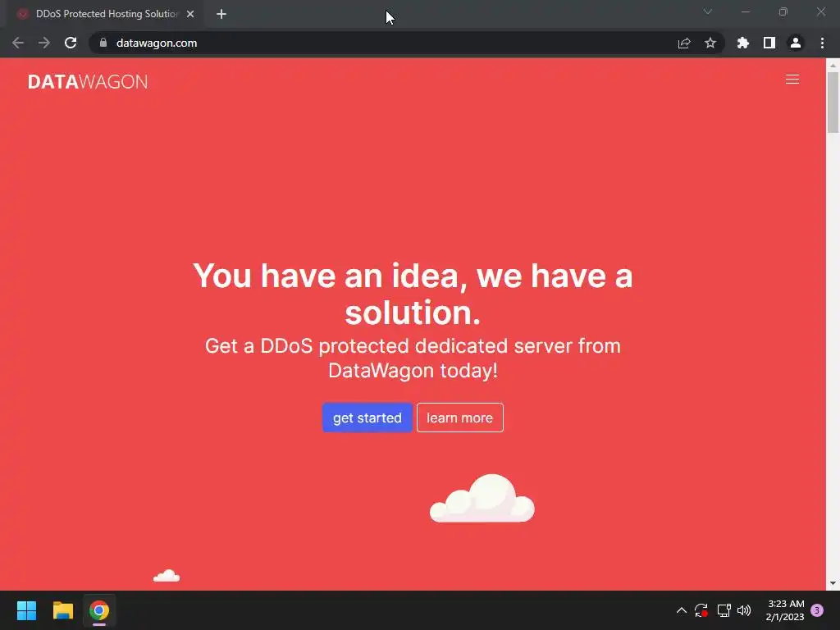840x630 pixels.
Task: Click the Chrome taskbar icon
Action: pos(99,610)
